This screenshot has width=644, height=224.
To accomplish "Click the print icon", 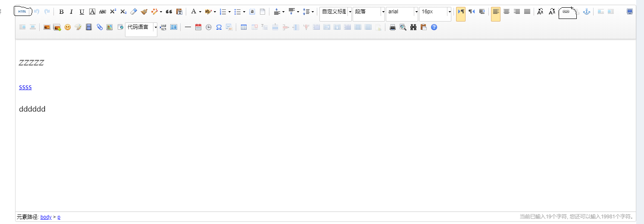I will [x=393, y=27].
